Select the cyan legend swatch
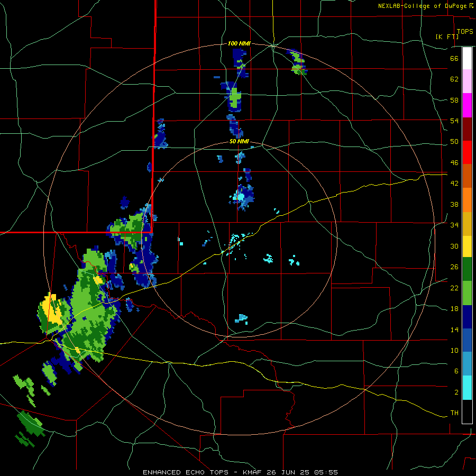This screenshot has height=476, width=476. pyautogui.click(x=467, y=388)
